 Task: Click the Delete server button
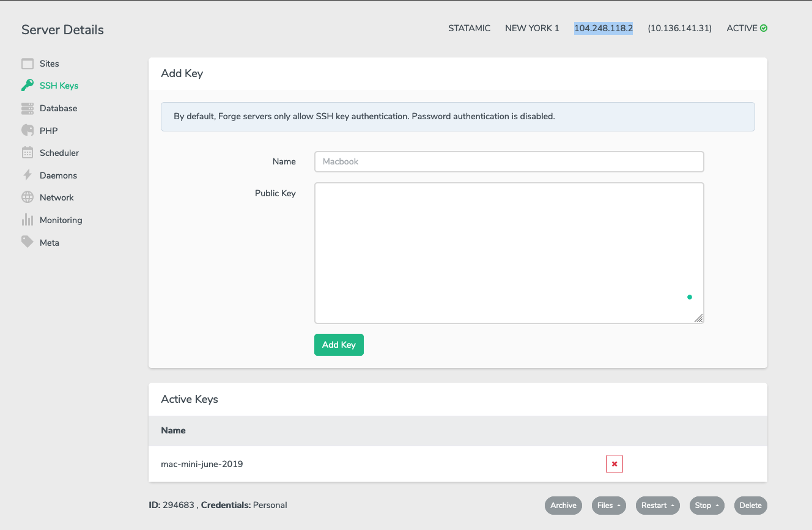coord(750,506)
